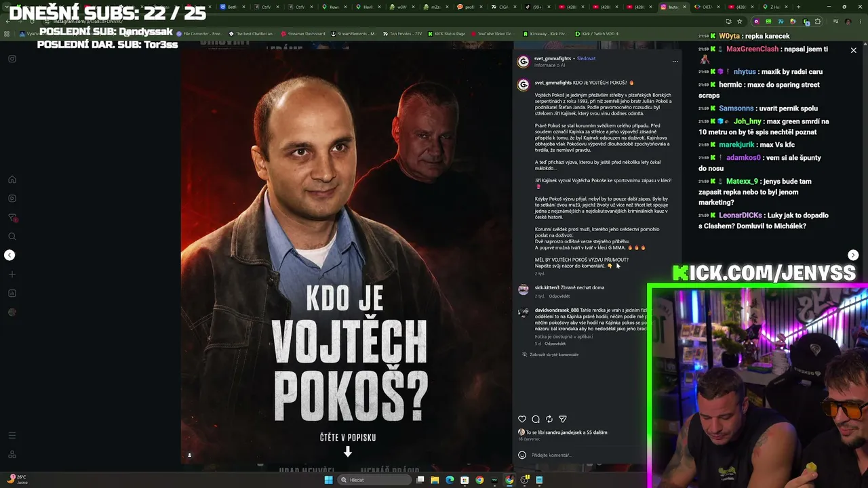Open davidvondrasek_888's profile from comment
This screenshot has height=488, width=868.
(x=557, y=310)
